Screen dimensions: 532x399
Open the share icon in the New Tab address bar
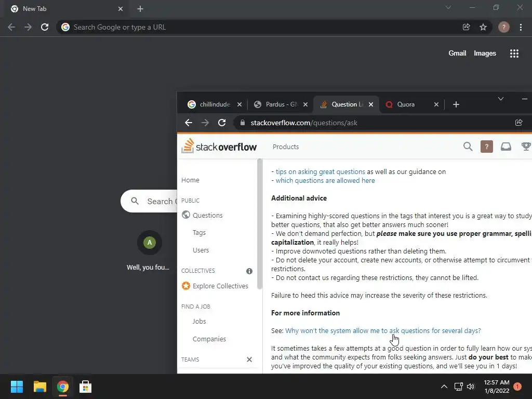(467, 27)
